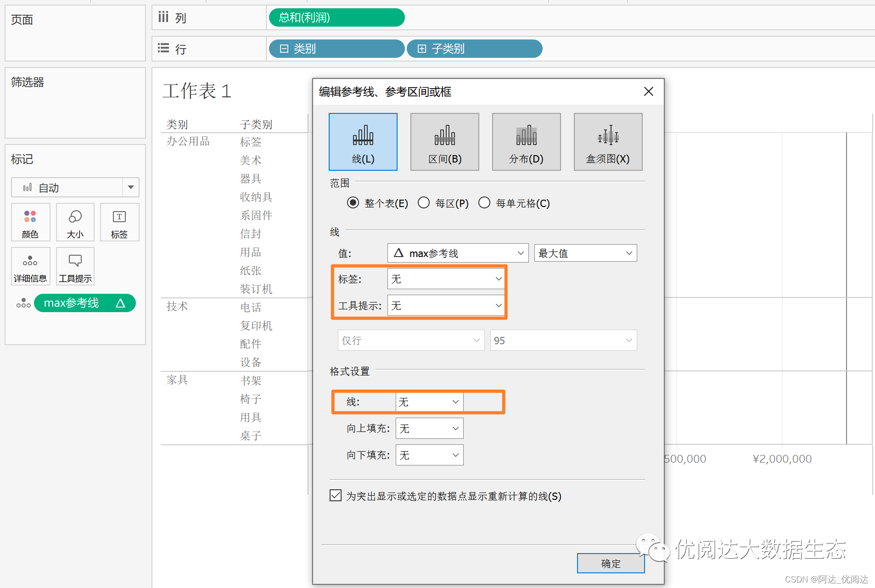Image resolution: width=875 pixels, height=588 pixels.
Task: Click the 确定 OK button
Action: pyautogui.click(x=611, y=563)
